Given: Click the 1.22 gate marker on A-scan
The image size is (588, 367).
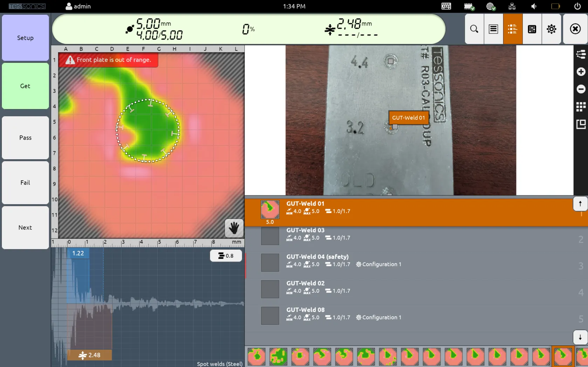Looking at the screenshot, I should tap(78, 253).
